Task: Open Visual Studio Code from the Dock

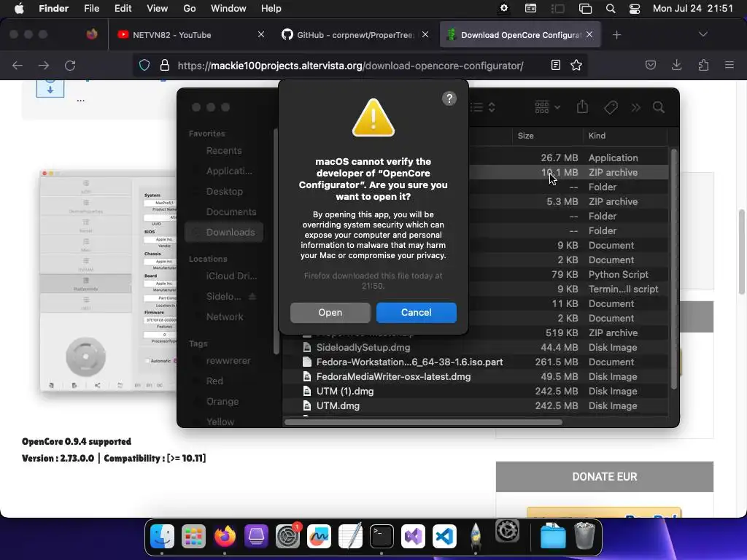Action: point(444,537)
